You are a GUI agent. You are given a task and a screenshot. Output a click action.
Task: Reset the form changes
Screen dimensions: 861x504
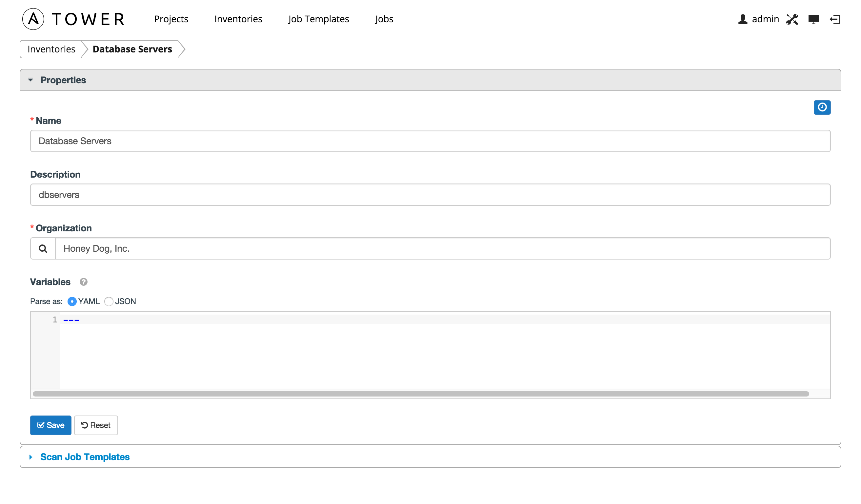point(96,425)
